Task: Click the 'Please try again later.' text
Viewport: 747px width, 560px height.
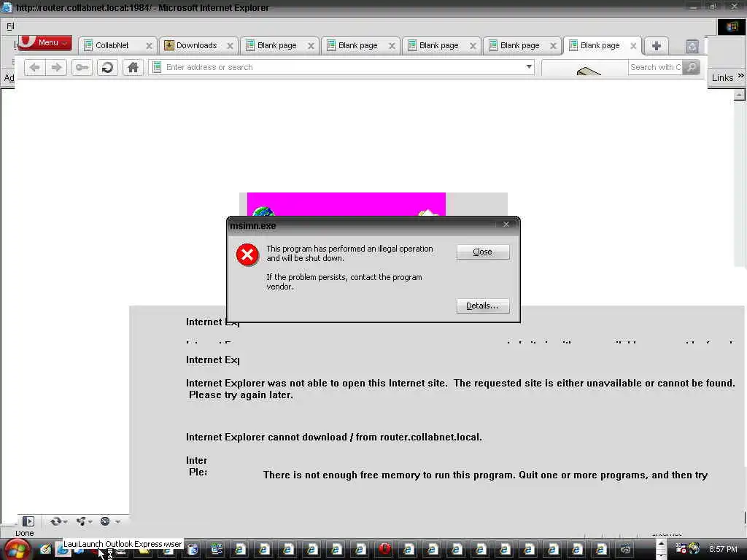Action: 241,394
